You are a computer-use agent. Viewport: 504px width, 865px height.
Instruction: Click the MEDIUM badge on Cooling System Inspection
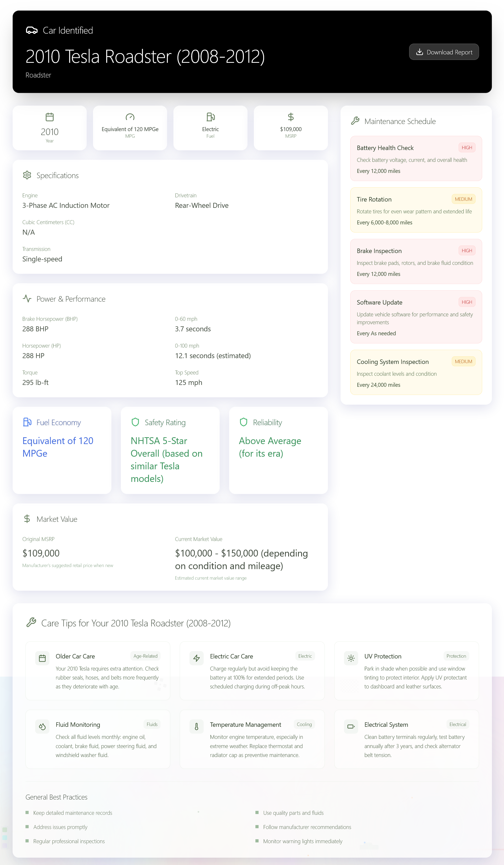point(463,362)
